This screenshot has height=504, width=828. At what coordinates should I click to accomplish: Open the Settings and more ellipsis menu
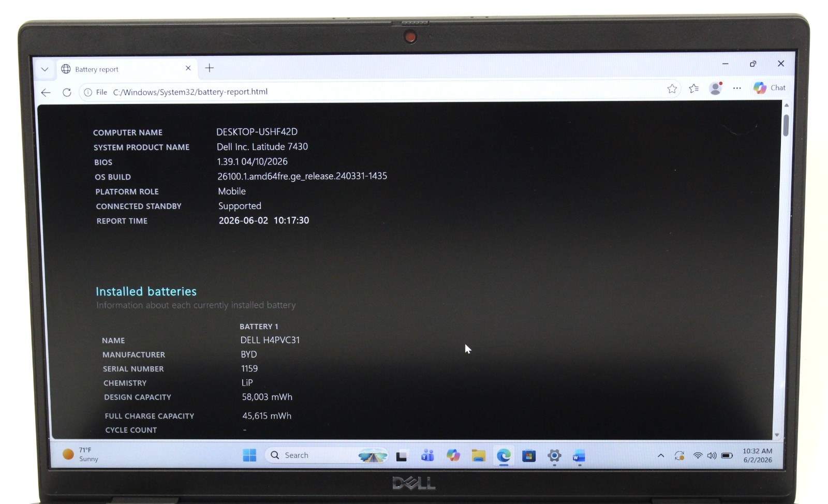point(737,88)
